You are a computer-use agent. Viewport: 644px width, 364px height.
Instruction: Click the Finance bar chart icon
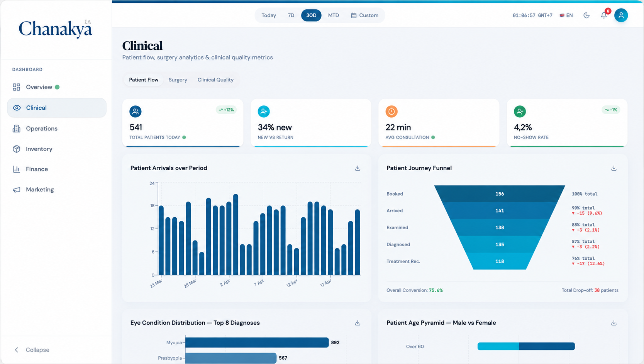pyautogui.click(x=16, y=169)
